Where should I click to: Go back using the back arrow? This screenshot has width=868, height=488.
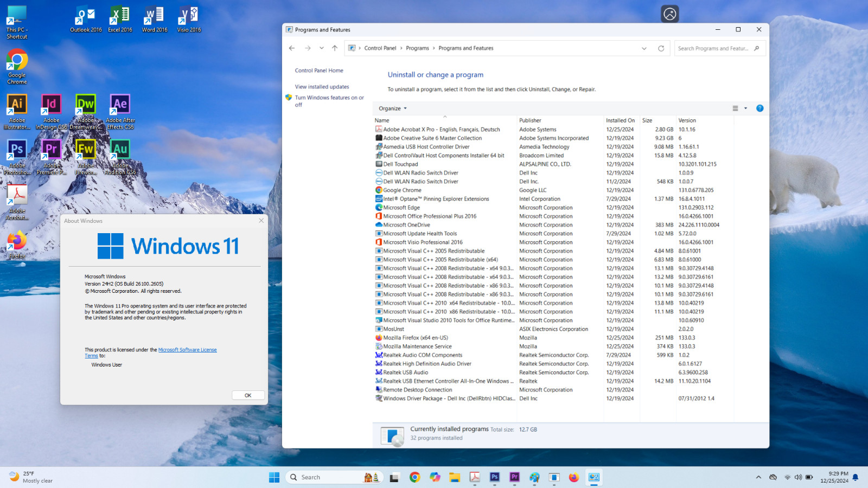coord(292,48)
